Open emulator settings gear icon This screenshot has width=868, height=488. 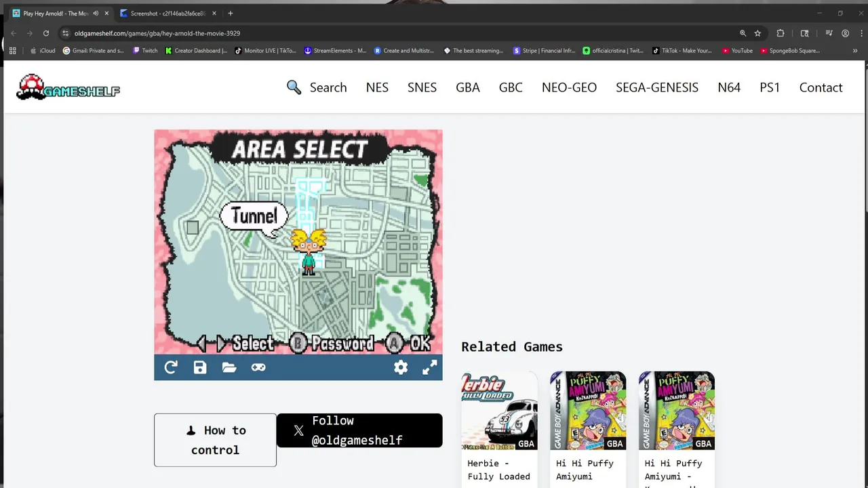point(401,367)
